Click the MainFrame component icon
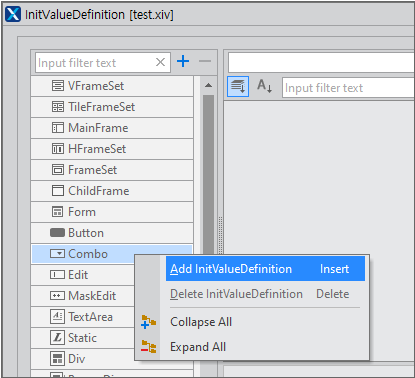Screen dimensions: 415x378 58,128
